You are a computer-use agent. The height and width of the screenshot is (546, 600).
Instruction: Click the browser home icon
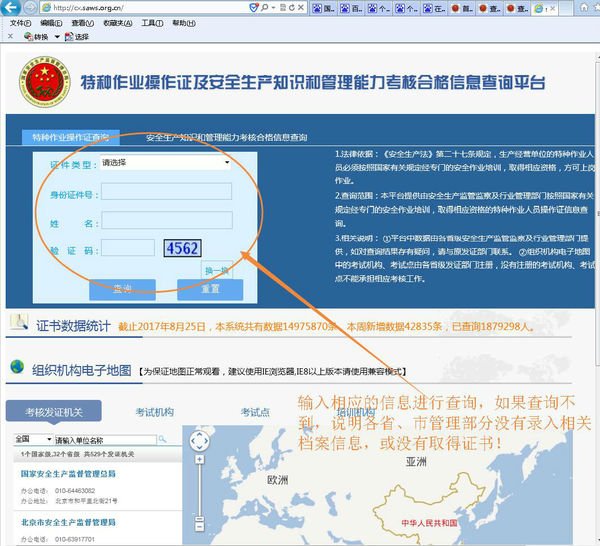pos(584,7)
